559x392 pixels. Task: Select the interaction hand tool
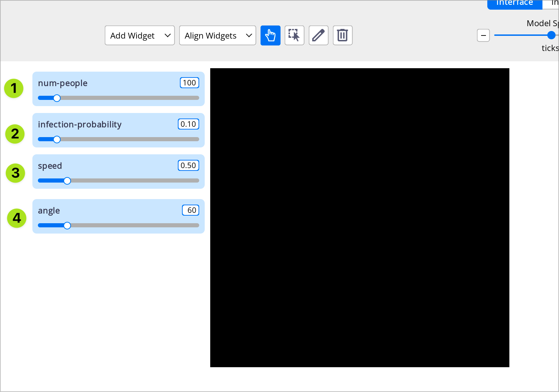tap(270, 35)
